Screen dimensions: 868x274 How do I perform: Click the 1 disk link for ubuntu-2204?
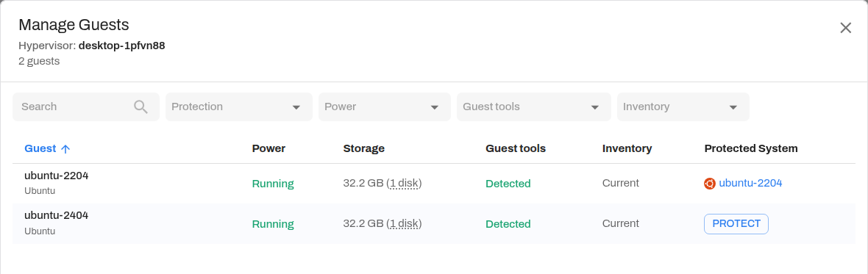404,184
